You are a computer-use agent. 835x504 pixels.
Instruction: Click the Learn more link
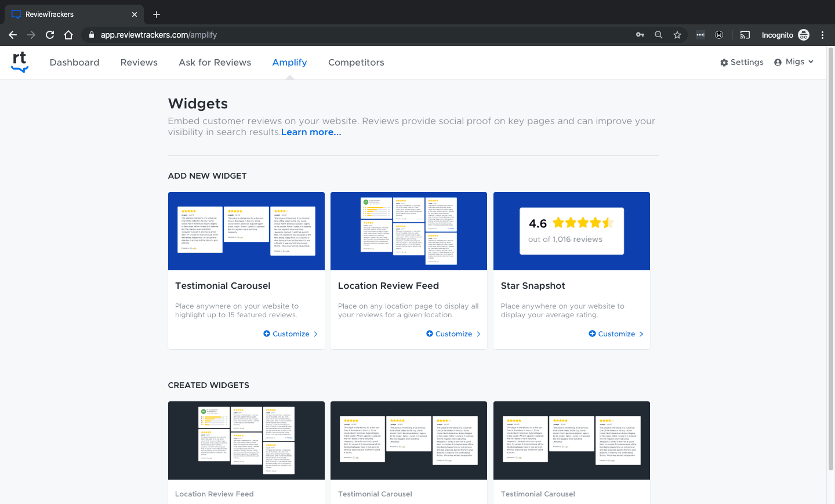click(311, 132)
